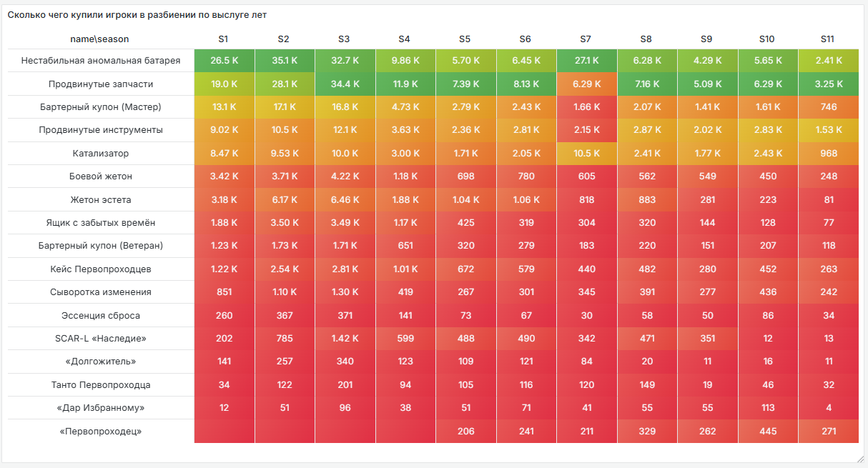The image size is (868, 468).
Task: Click the S4 column header
Action: (405, 39)
